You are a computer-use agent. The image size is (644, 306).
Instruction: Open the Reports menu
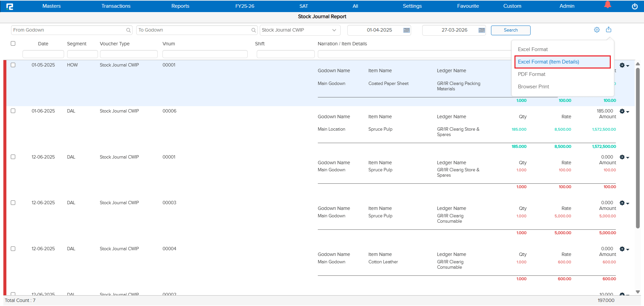pos(180,6)
